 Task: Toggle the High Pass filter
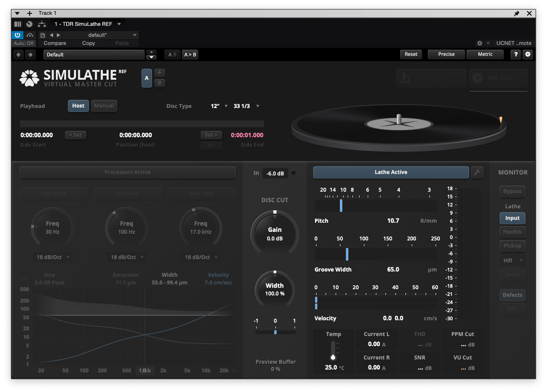click(x=54, y=193)
